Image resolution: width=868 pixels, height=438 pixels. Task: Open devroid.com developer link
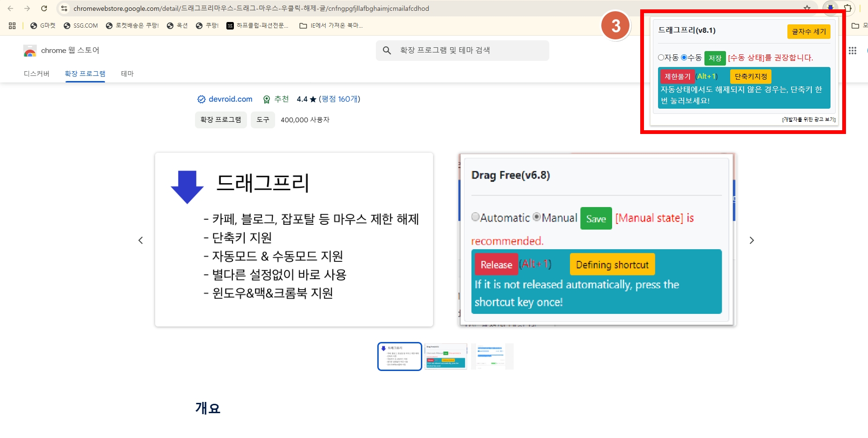(x=225, y=99)
